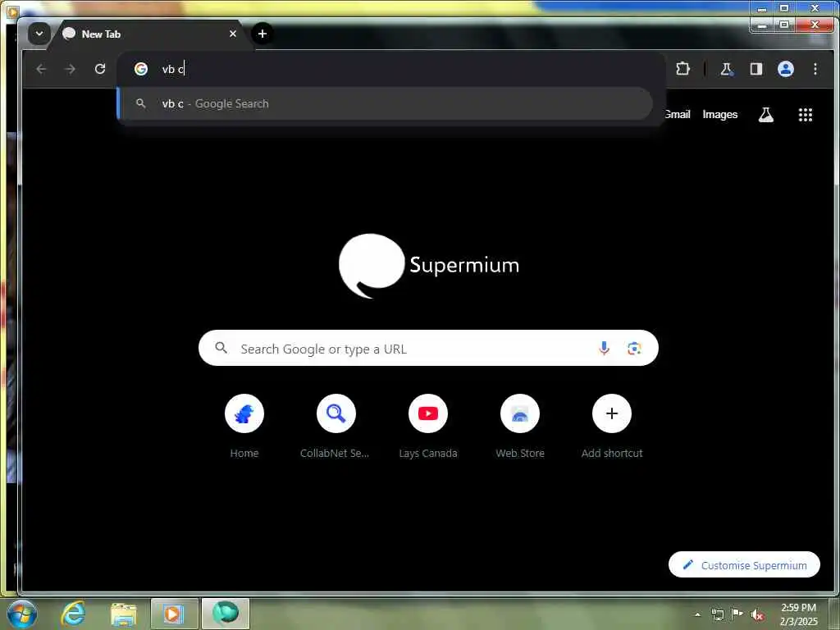Launch Internet Explorer from taskbar
The image size is (840, 630).
coord(73,614)
